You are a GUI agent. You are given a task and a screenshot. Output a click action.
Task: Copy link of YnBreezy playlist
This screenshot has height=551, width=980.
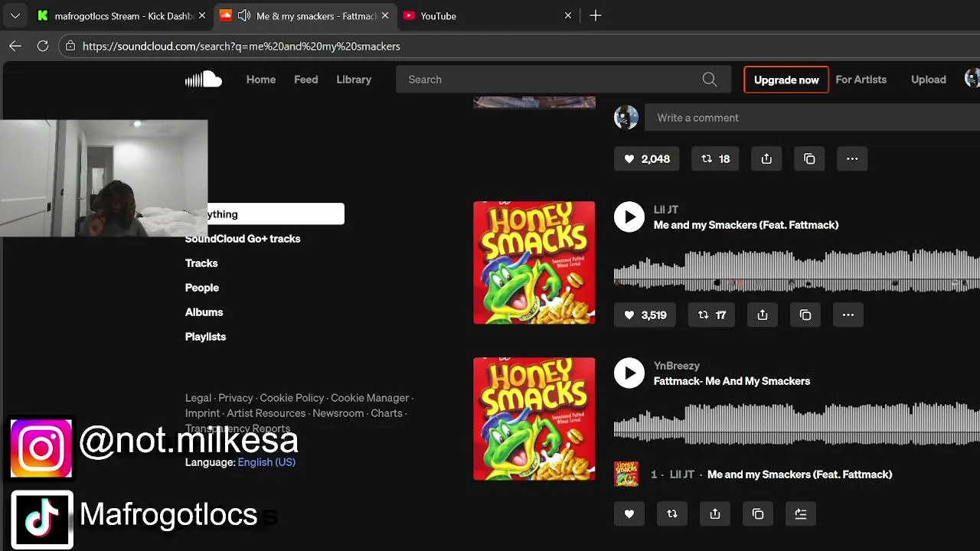tap(758, 514)
